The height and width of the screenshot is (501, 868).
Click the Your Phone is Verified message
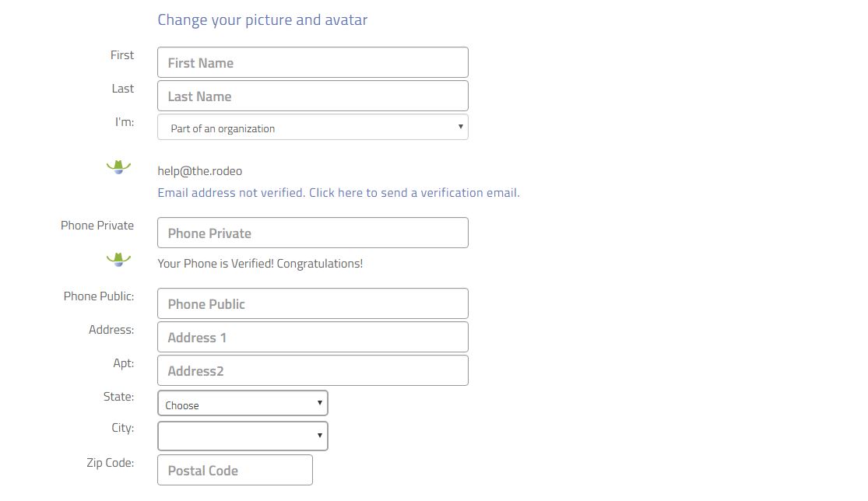point(260,264)
